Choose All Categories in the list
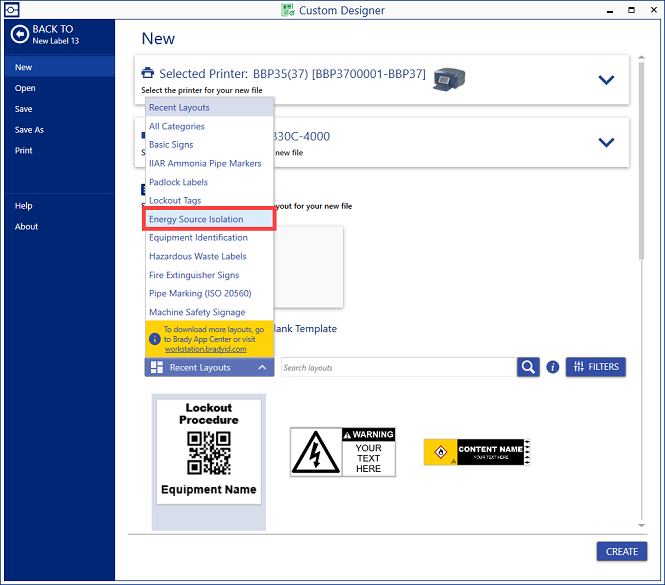 [210, 126]
